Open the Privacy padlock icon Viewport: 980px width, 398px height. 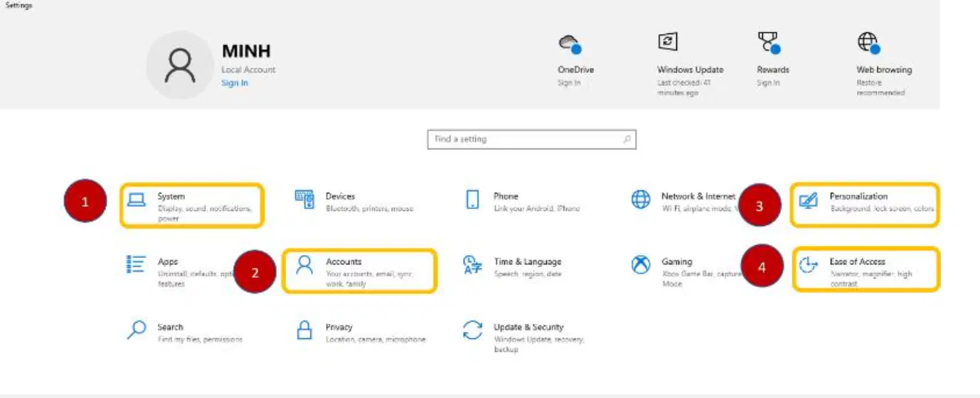point(304,330)
